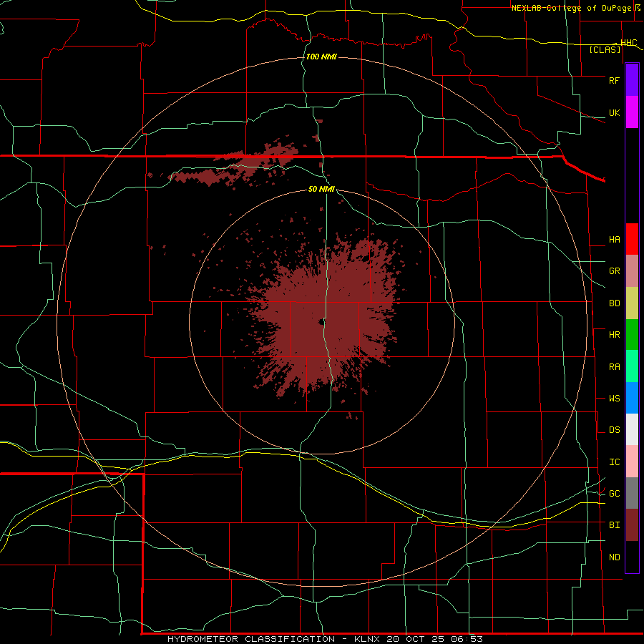Click the HHC product label
This screenshot has height=644, width=644.
tap(628, 43)
